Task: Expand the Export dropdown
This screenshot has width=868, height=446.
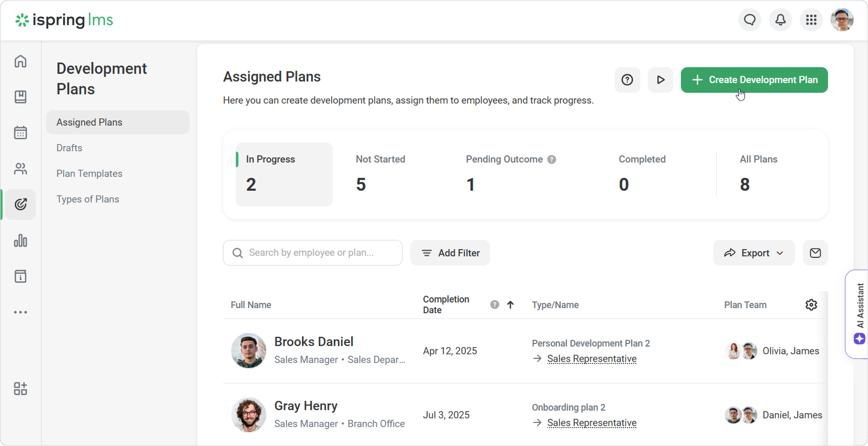Action: point(754,253)
